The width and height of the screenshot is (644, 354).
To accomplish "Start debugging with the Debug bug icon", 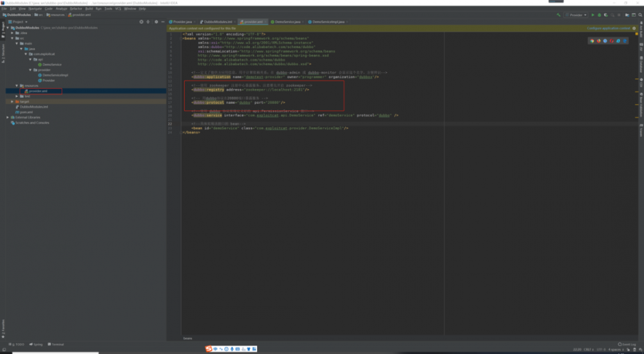I will 599,14.
